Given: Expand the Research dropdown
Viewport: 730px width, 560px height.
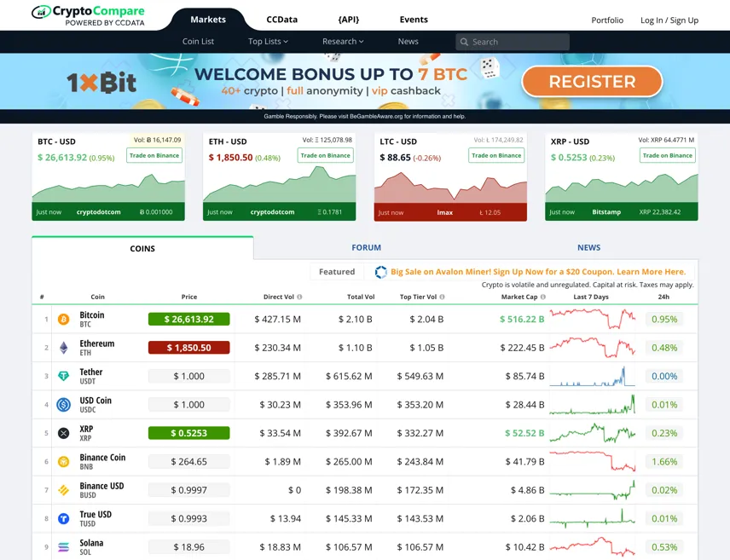Looking at the screenshot, I should pos(343,42).
